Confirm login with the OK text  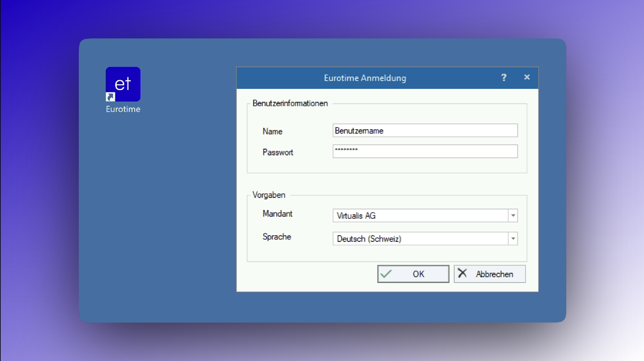click(419, 274)
